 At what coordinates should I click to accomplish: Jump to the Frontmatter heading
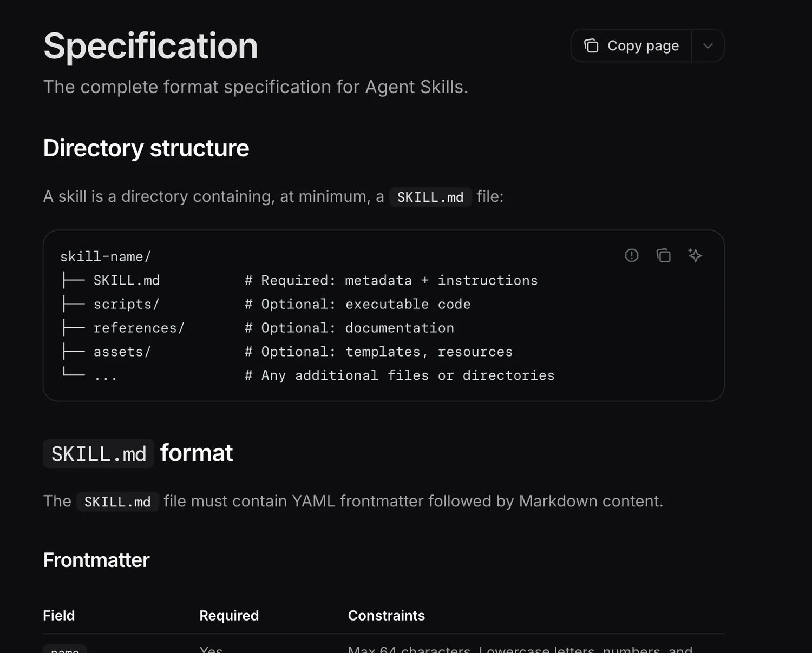(96, 560)
